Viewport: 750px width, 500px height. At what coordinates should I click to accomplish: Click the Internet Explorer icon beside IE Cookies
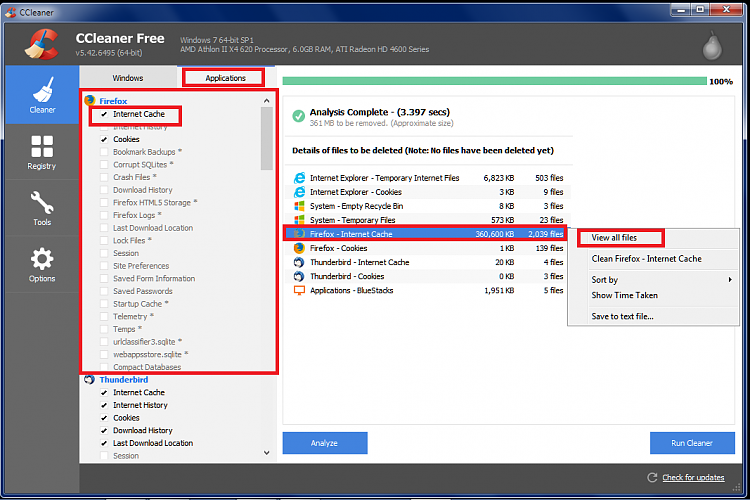299,192
